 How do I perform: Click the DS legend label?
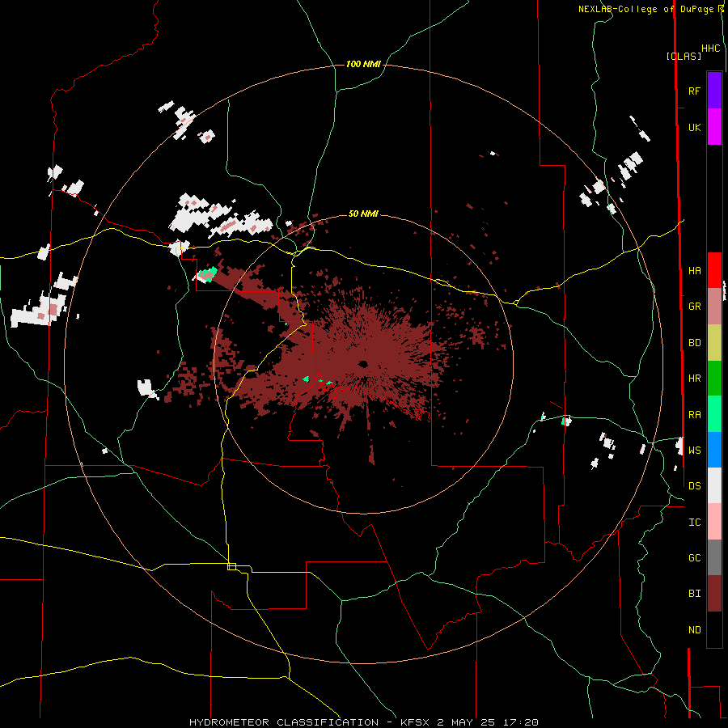pos(694,485)
